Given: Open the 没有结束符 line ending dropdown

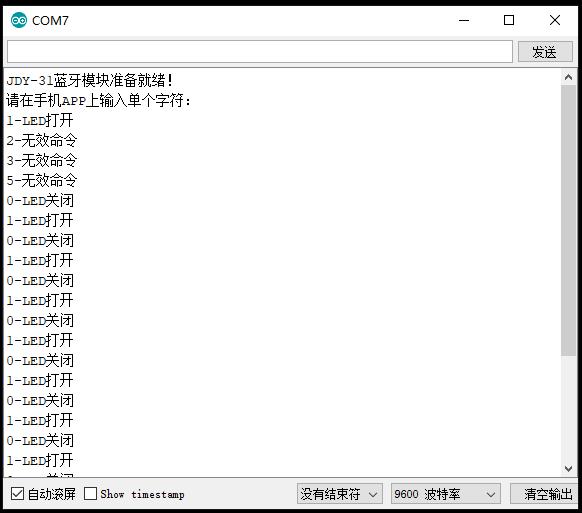Looking at the screenshot, I should point(340,494).
